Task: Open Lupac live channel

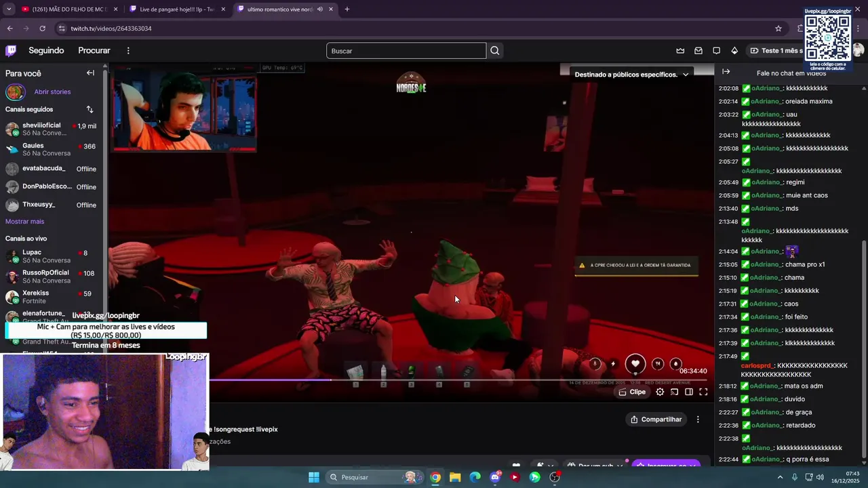Action: (51, 256)
